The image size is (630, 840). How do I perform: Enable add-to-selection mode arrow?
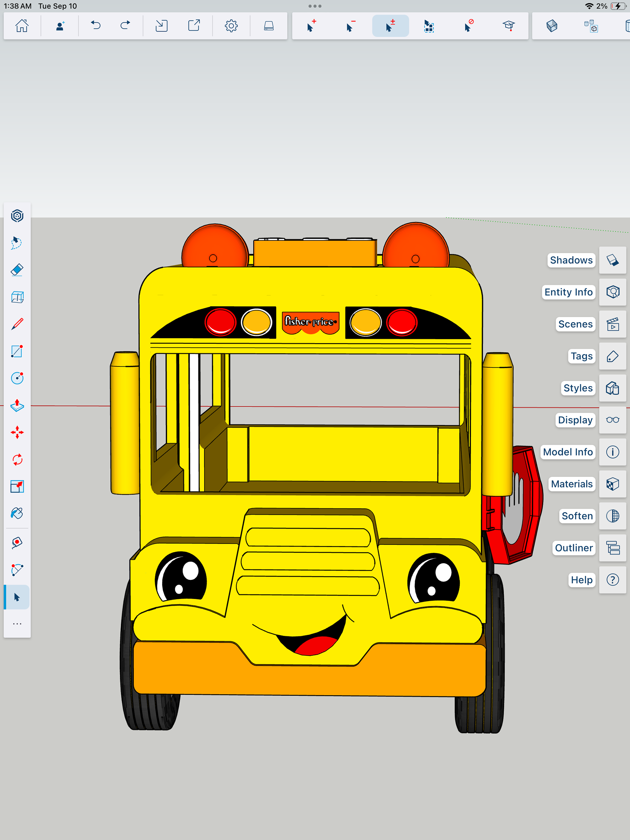point(312,26)
